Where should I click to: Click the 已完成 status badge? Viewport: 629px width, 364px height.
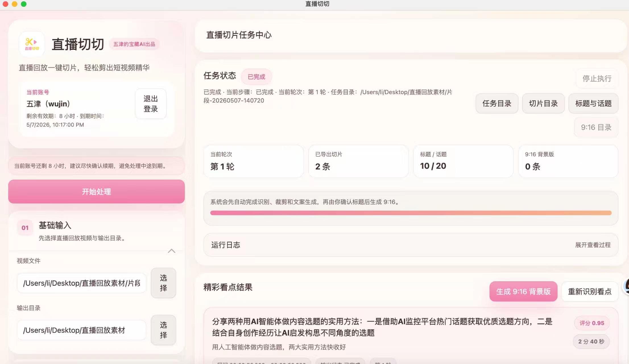click(x=256, y=77)
